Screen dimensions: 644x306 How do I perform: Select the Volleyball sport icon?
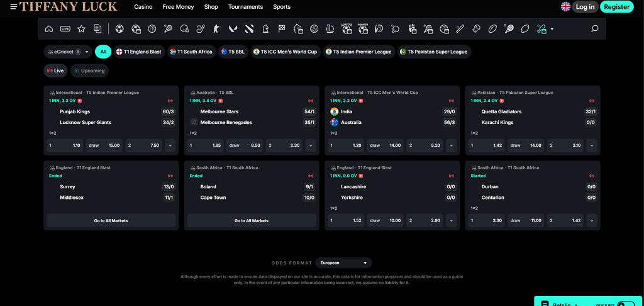coord(314,29)
